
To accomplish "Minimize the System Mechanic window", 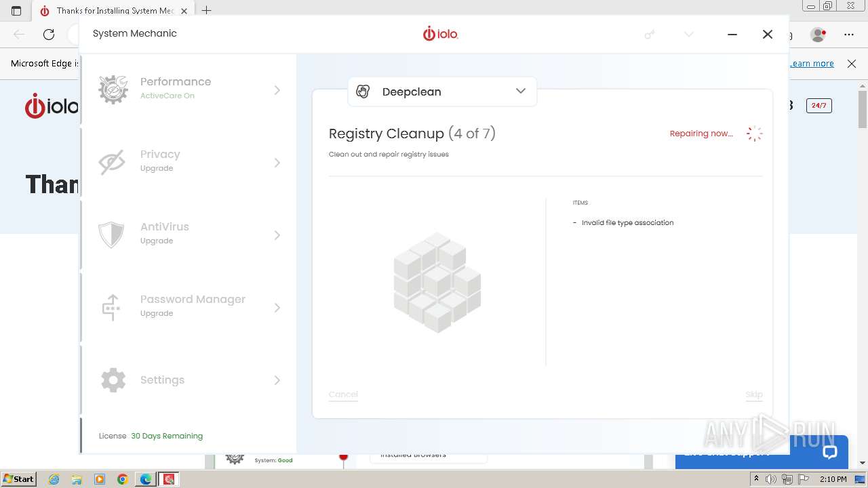I will [732, 34].
